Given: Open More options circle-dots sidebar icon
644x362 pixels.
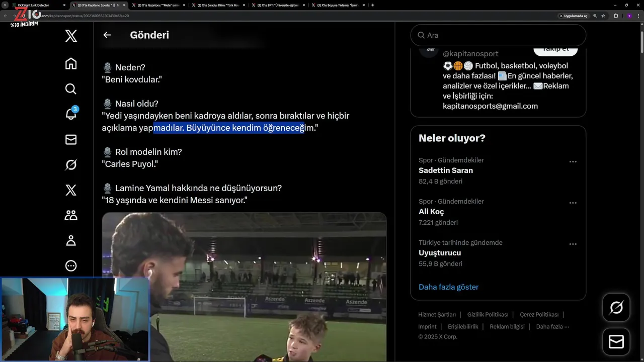Looking at the screenshot, I should click(x=71, y=265).
